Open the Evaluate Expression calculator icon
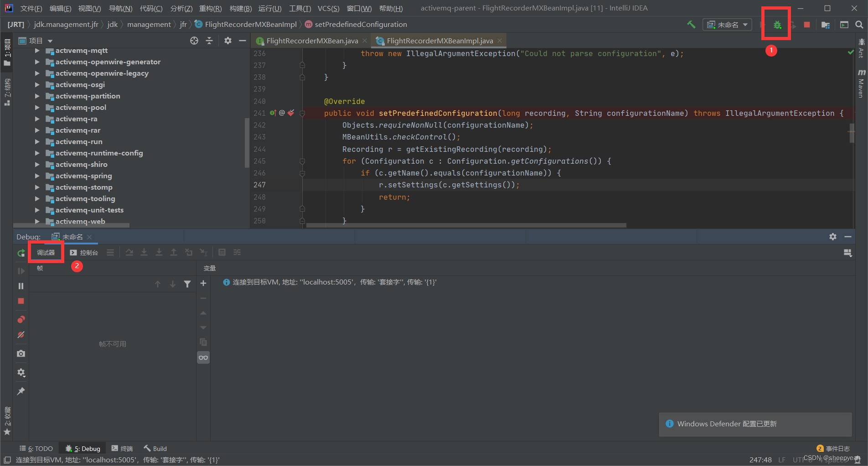 [222, 252]
